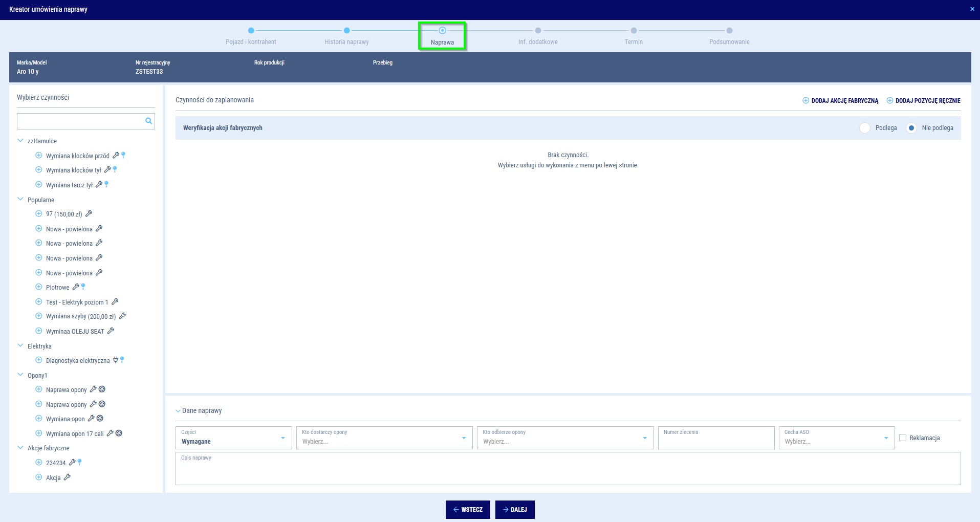Open 'Kto dostarczy opony' dropdown
The height and width of the screenshot is (522, 980).
coord(384,438)
